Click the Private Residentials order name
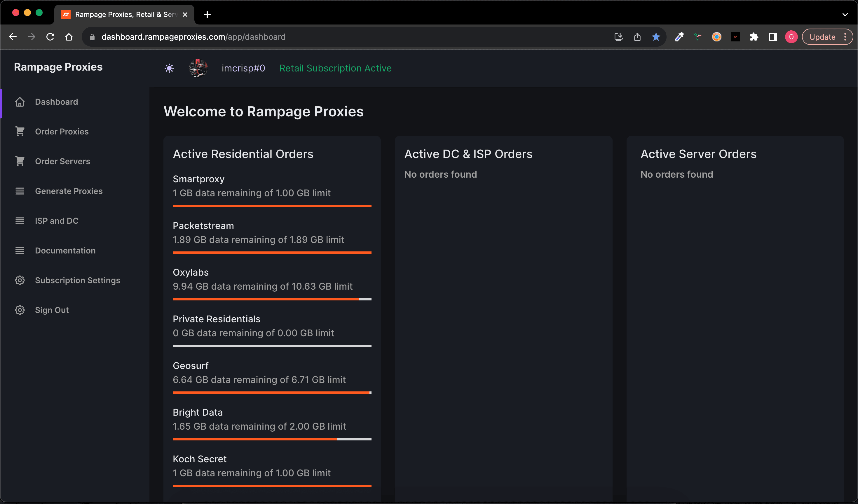Screen dimensions: 858x504 [217, 319]
